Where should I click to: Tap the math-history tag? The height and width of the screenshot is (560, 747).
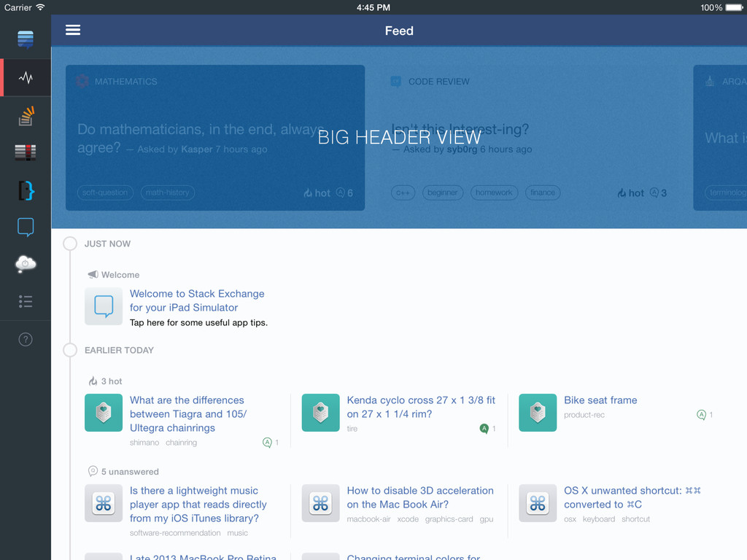click(x=167, y=192)
